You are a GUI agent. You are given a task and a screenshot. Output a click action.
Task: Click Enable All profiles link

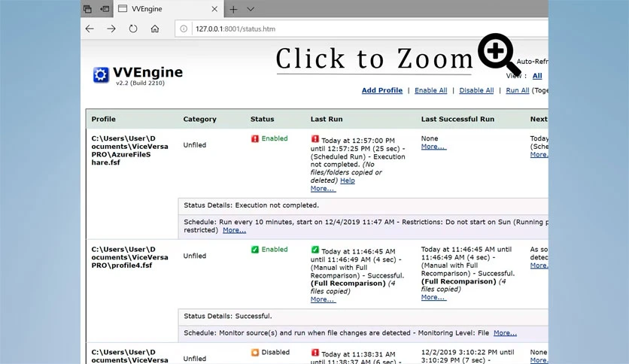[x=431, y=90]
